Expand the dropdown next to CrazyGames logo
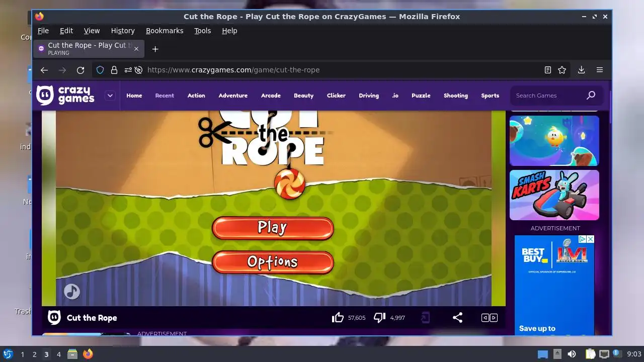The image size is (644, 362). point(110,95)
